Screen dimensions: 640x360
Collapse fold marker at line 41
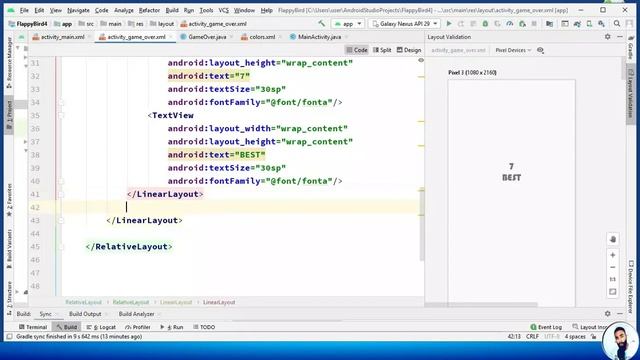pos(61,194)
